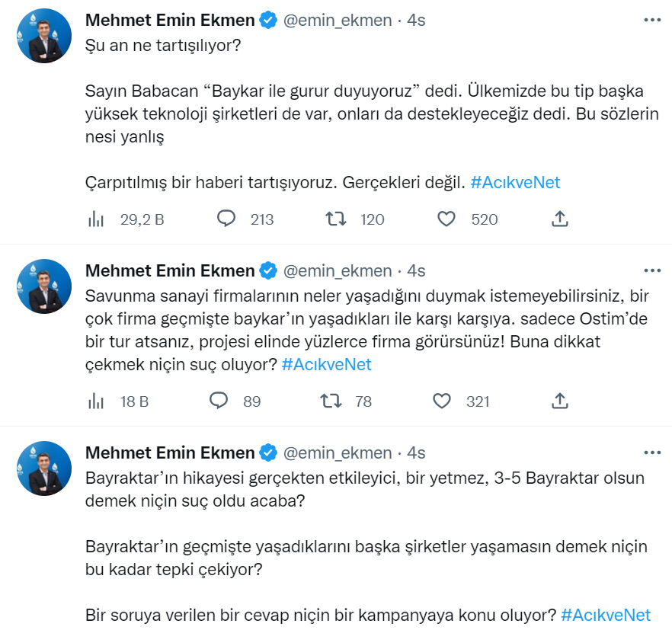The image size is (672, 630).
Task: Like the first tweet with 520 likes
Action: click(446, 219)
